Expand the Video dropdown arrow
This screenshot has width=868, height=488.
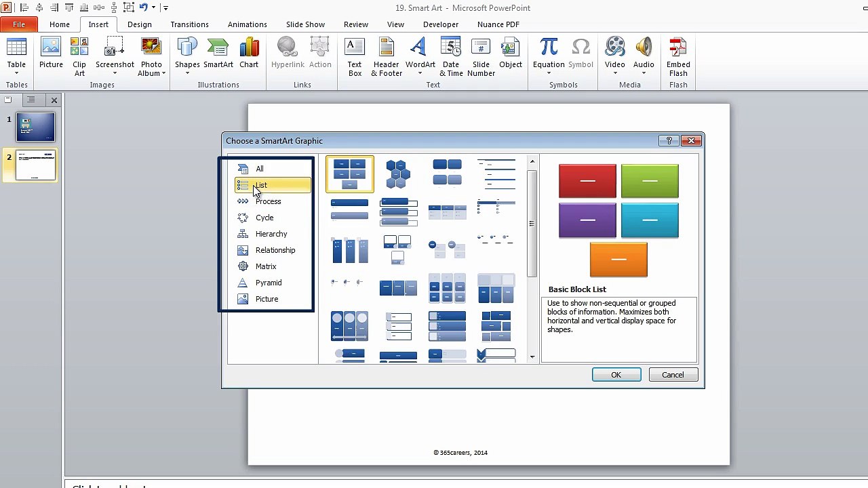pyautogui.click(x=615, y=73)
